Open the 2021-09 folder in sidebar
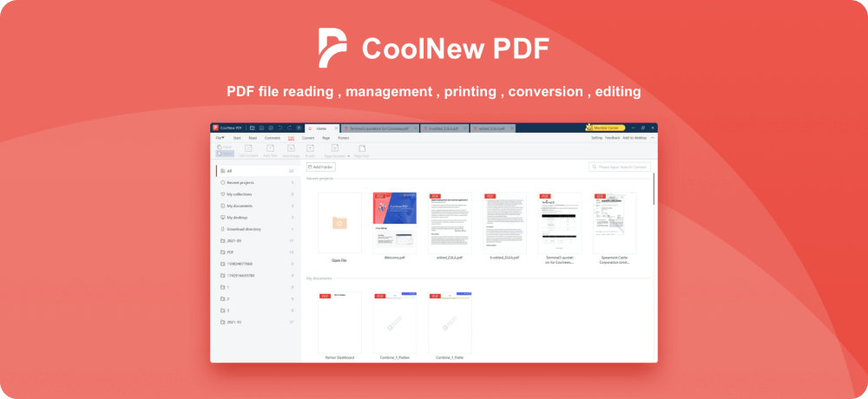 tap(258, 241)
